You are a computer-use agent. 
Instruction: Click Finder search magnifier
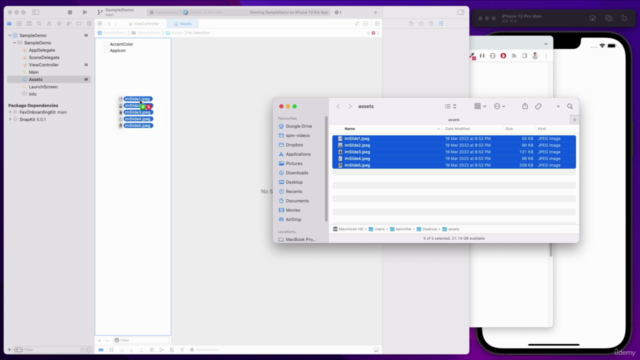[x=570, y=107]
